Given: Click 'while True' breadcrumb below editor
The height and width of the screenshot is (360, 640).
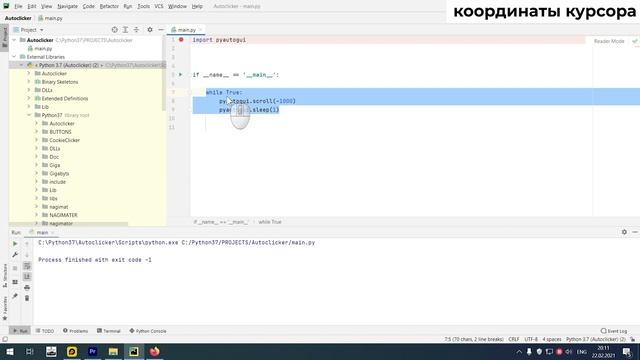Looking at the screenshot, I should click(x=270, y=222).
